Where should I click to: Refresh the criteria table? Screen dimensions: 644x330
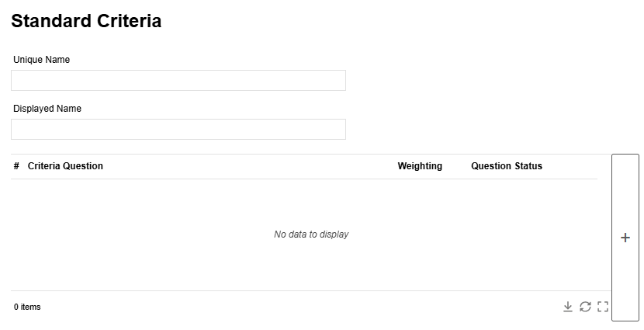(x=585, y=307)
